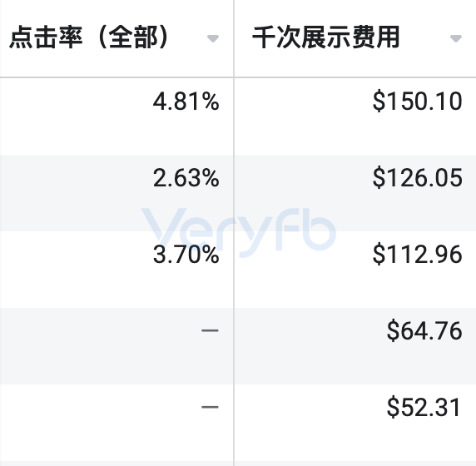Open the 点击率（全部）column dropdown arrow
Image resolution: width=476 pixels, height=466 pixels.
point(213,38)
